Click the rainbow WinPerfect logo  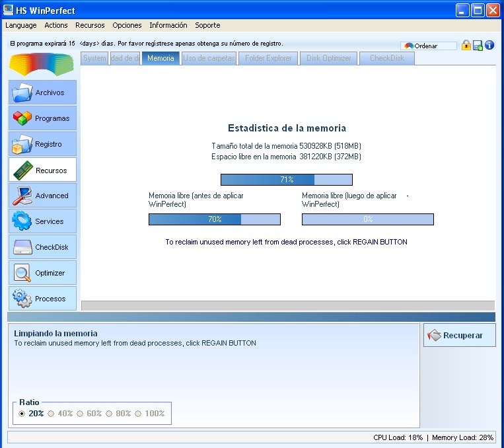pos(42,64)
